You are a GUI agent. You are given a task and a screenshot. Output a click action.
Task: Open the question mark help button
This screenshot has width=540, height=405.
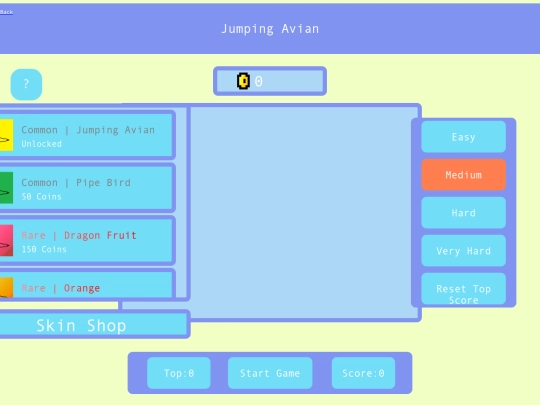[26, 84]
